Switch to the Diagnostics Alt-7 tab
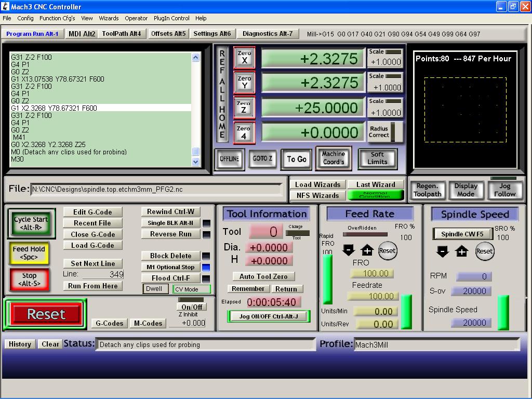Viewport: 532px width, 399px height. (267, 34)
